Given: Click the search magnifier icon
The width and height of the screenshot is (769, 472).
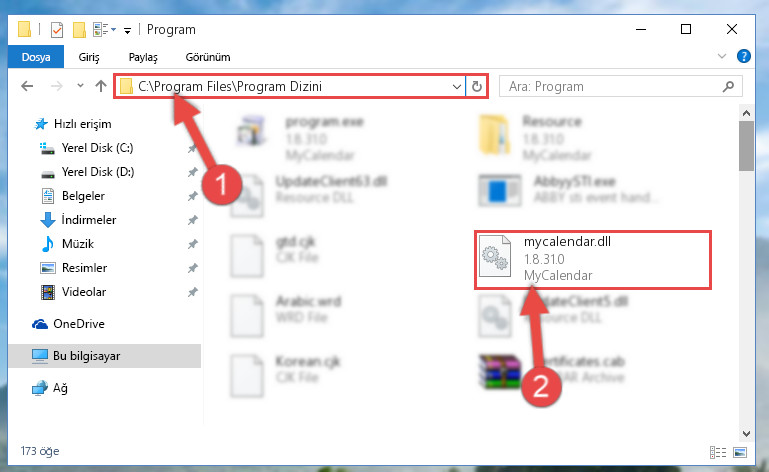Looking at the screenshot, I should point(728,87).
